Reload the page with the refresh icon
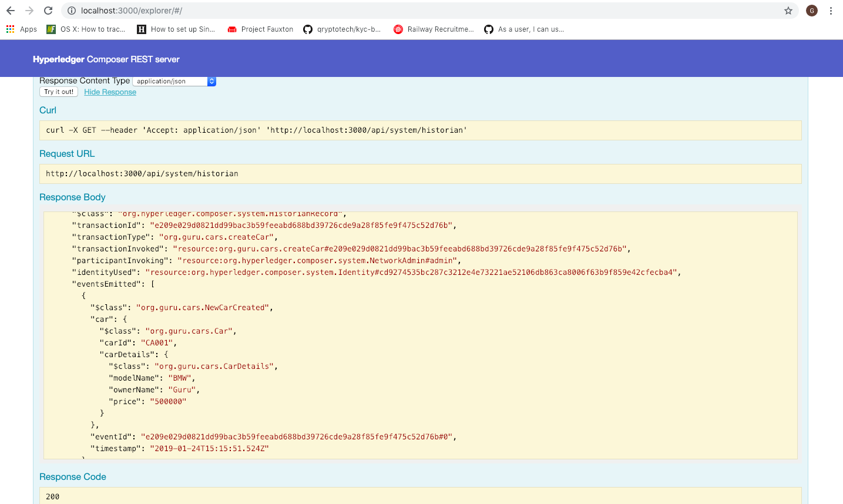 tap(48, 11)
